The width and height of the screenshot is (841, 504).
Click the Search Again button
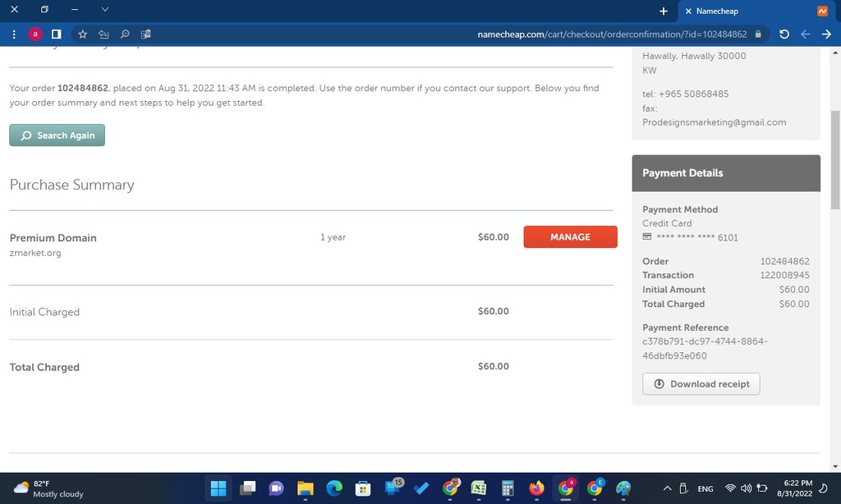pyautogui.click(x=57, y=135)
